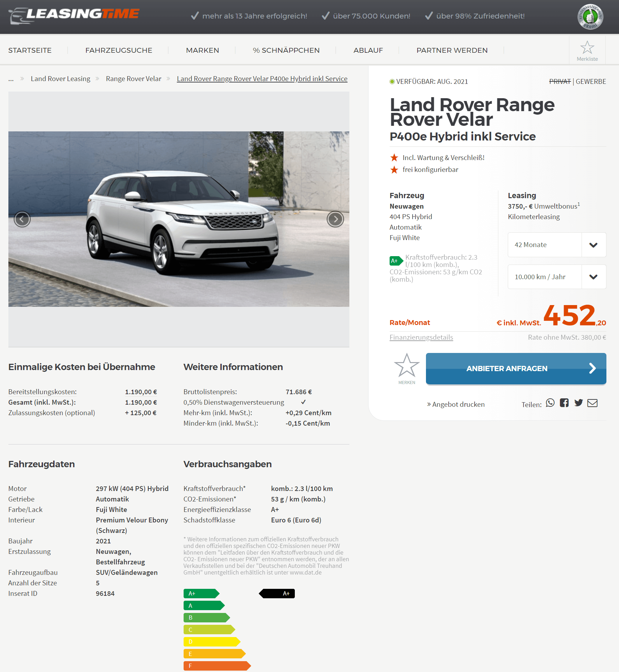This screenshot has height=672, width=619.
Task: Click the Dienstwagenversteuerung checkmark
Action: 303,402
